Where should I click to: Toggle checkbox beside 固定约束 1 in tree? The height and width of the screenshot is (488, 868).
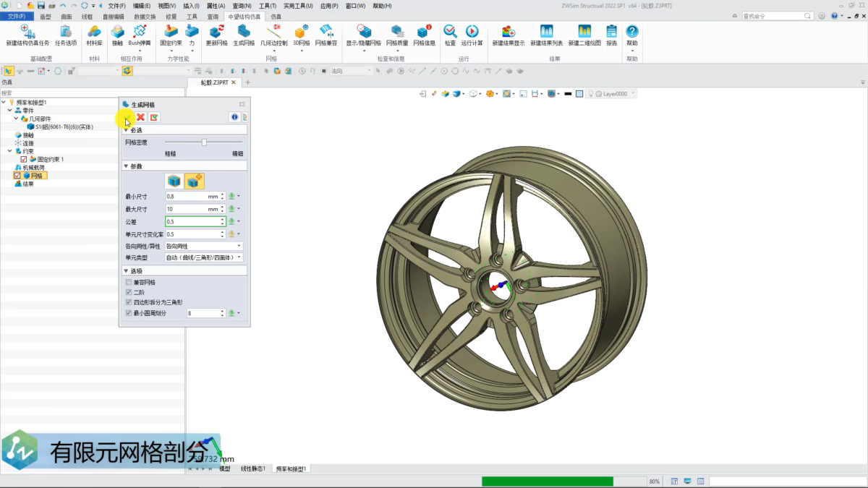[x=24, y=159]
